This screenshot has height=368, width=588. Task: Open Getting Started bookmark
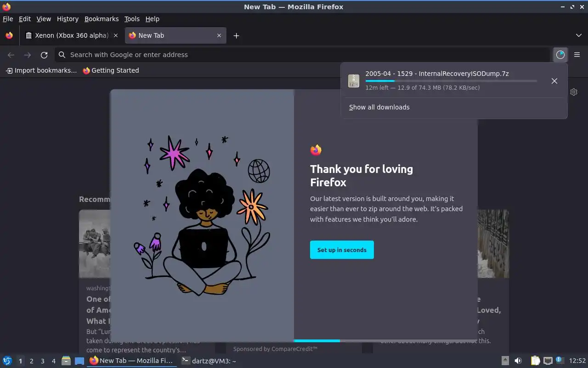click(111, 70)
